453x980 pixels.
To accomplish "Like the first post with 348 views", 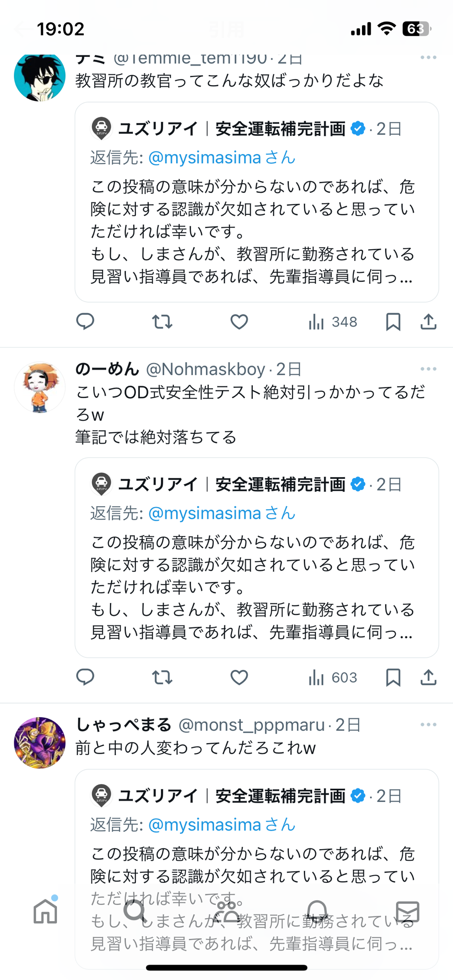I will (239, 322).
